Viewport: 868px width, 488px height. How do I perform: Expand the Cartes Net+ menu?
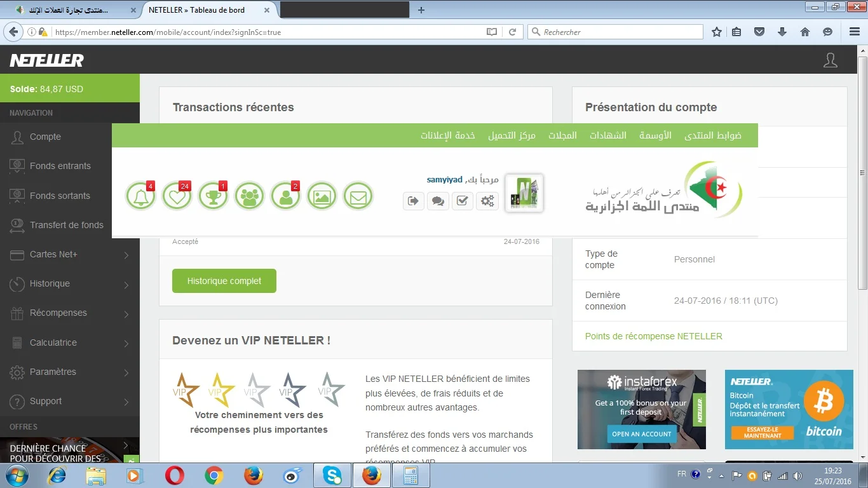click(x=70, y=255)
